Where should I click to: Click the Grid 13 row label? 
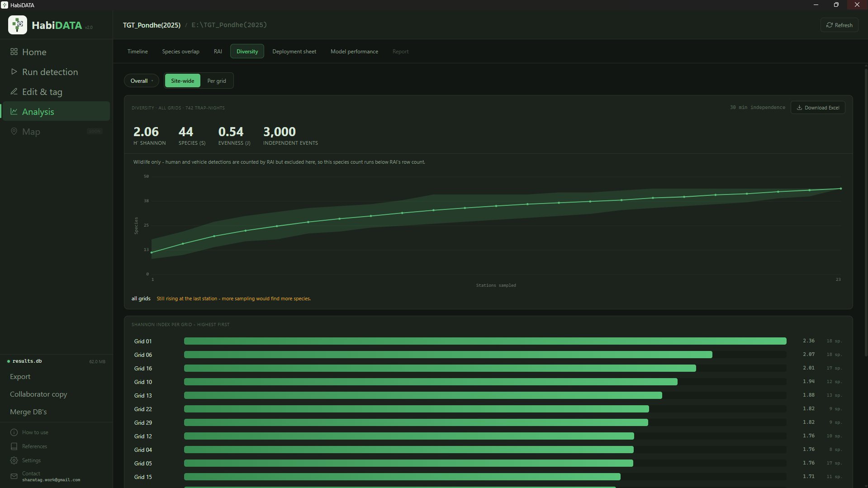pyautogui.click(x=143, y=396)
